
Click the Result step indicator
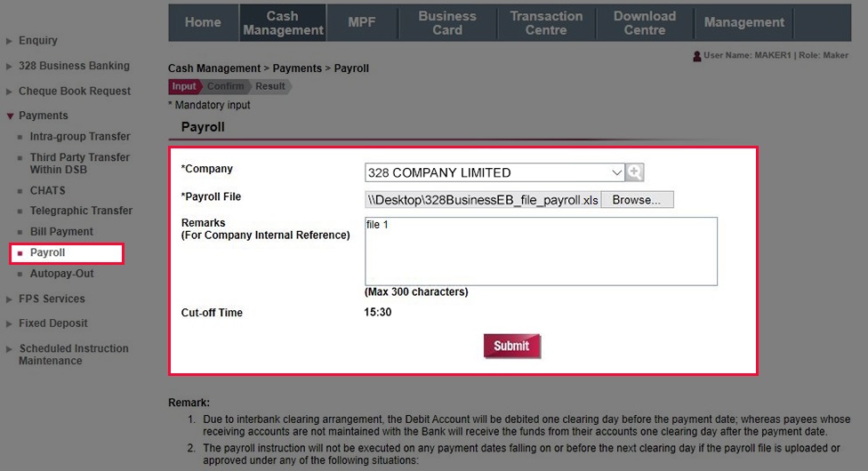270,86
